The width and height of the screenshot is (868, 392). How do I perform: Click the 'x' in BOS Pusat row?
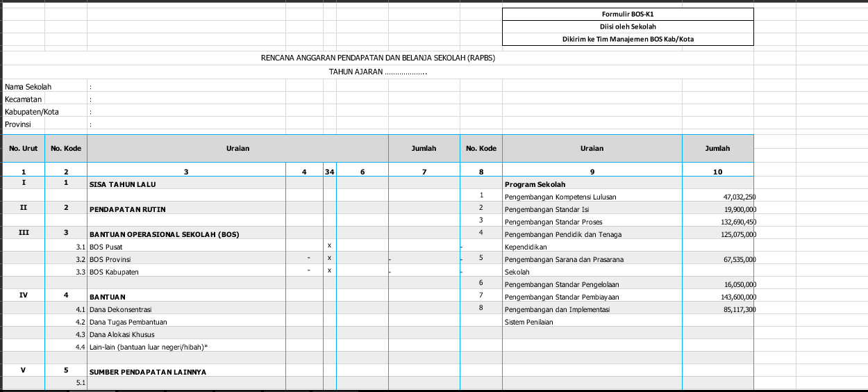(x=329, y=247)
